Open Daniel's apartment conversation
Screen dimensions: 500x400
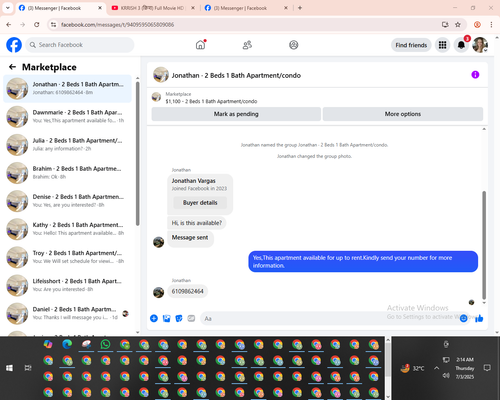(67, 313)
